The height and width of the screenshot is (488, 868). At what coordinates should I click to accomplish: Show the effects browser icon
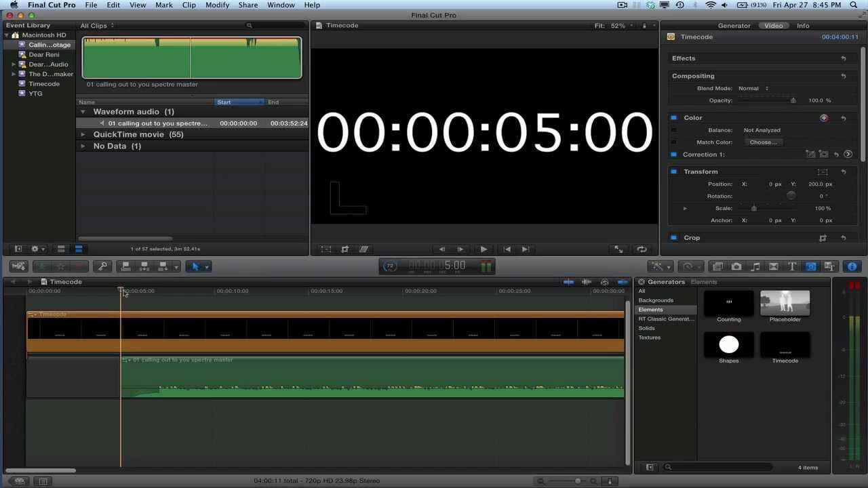pos(717,267)
